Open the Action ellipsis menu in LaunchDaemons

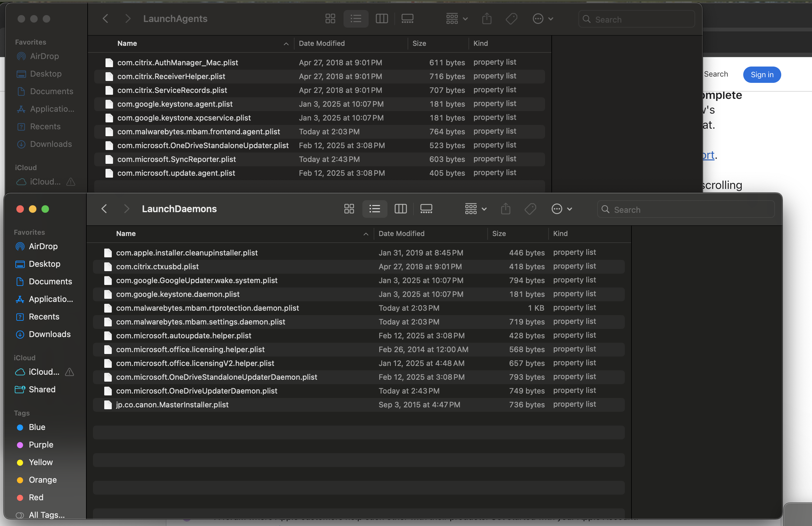point(561,209)
